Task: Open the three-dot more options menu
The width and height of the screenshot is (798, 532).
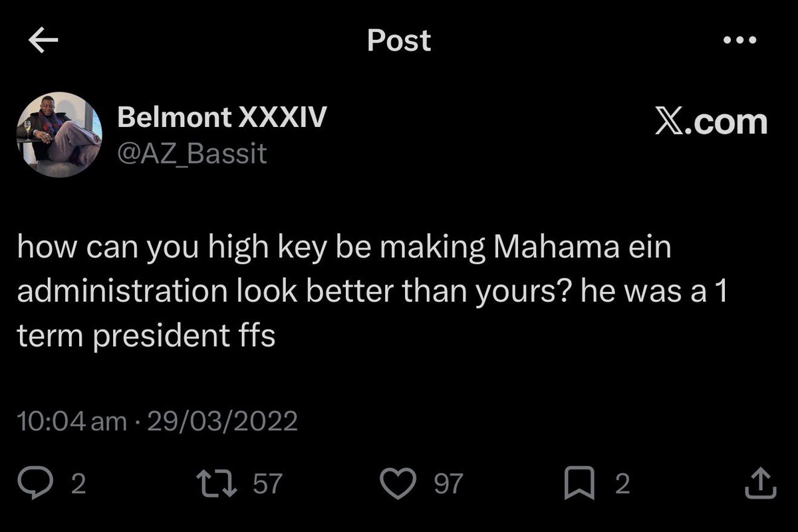Action: click(x=739, y=41)
